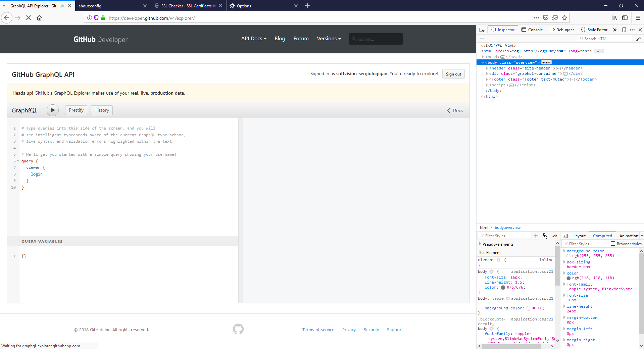Focus the Search HTML input field
644x349 pixels.
605,39
